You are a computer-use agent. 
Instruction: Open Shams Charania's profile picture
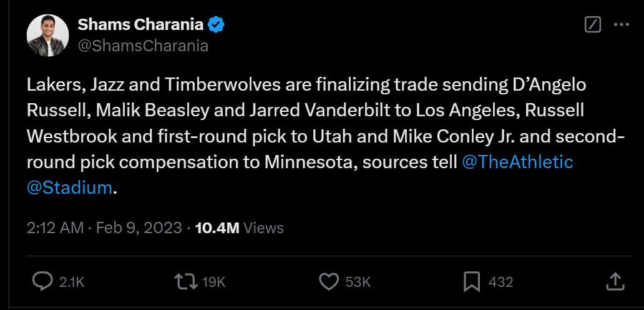[47, 35]
